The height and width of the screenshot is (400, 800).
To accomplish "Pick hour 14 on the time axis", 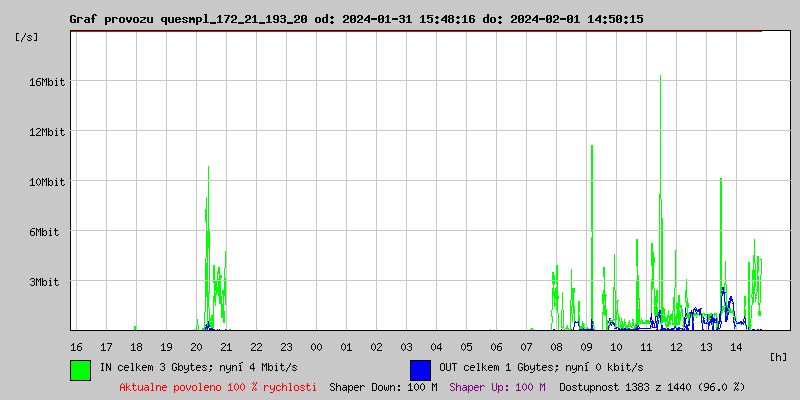I will click(736, 346).
